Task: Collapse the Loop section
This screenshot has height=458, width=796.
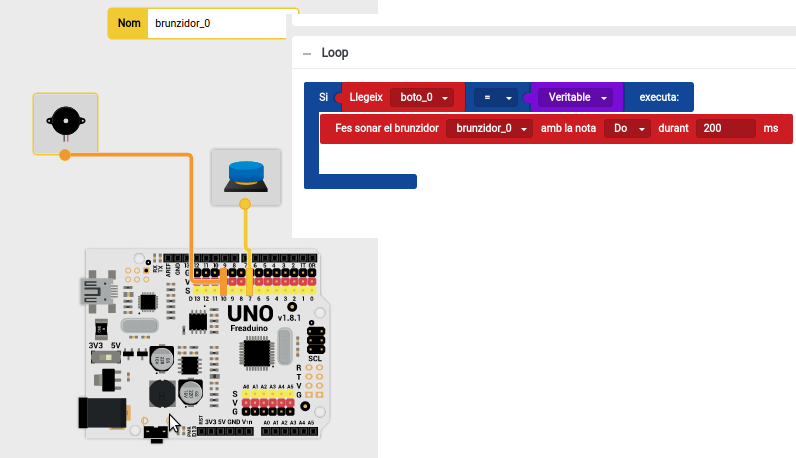Action: (x=308, y=53)
